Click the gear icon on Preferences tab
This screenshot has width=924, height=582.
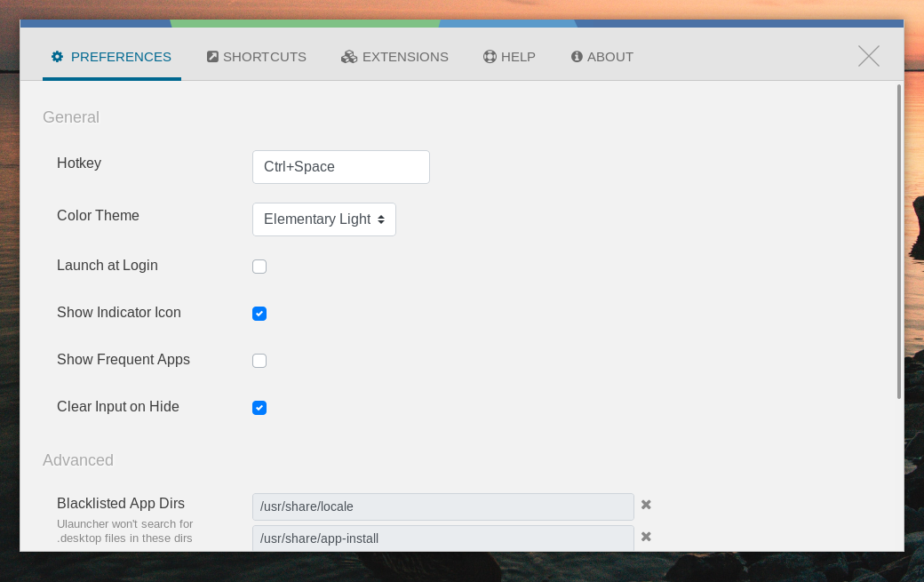point(58,56)
